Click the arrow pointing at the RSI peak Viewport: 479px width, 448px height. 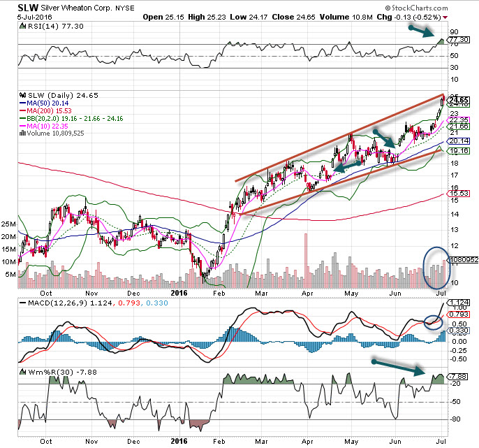coord(422,32)
